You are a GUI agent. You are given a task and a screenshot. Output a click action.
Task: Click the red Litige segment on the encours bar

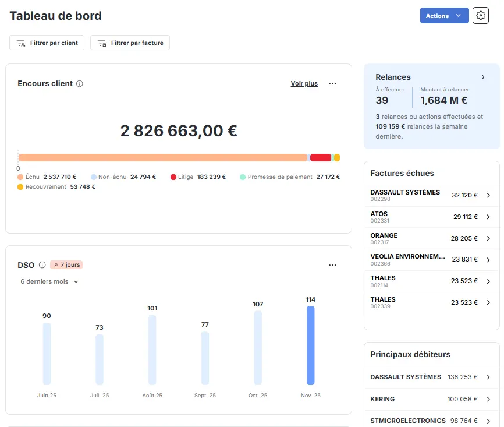point(321,157)
